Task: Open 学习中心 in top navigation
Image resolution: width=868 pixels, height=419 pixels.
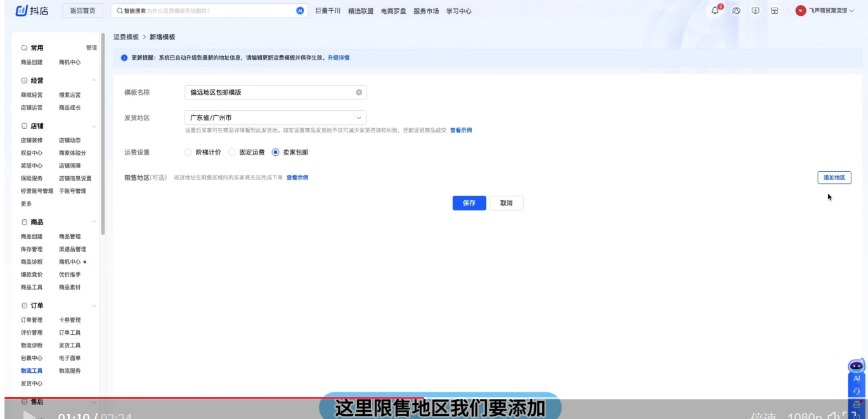Action: coord(459,11)
